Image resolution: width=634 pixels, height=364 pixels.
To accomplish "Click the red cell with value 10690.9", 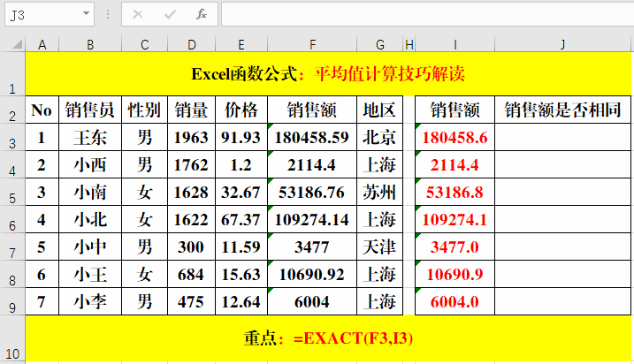I will tap(454, 274).
